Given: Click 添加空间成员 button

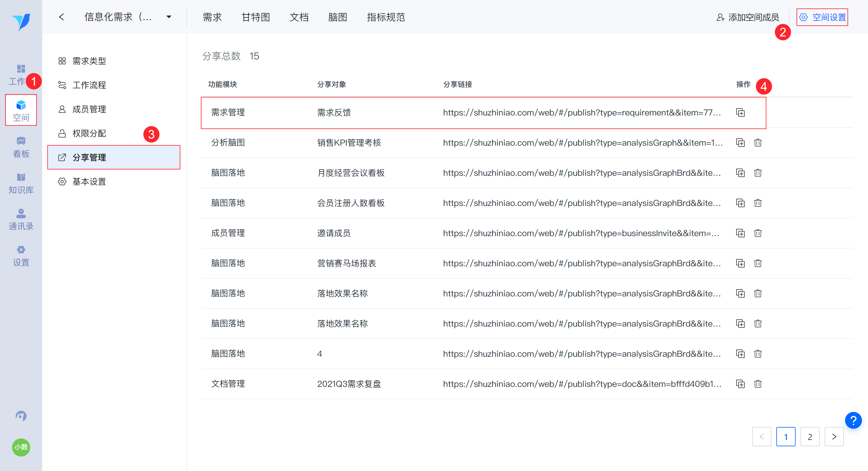Looking at the screenshot, I should click(747, 17).
